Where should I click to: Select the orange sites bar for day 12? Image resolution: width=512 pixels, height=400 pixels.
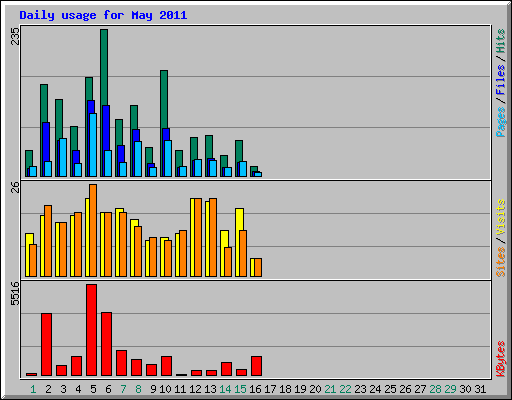(x=198, y=237)
